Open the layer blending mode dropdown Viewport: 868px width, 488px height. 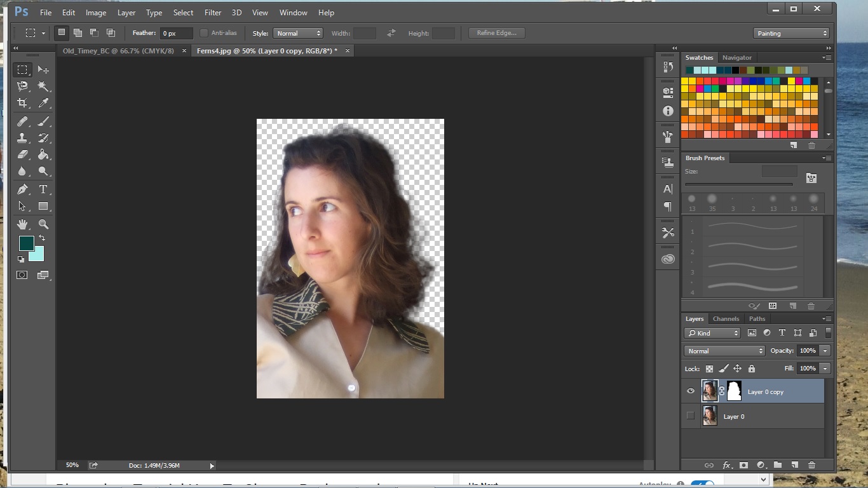click(724, 350)
